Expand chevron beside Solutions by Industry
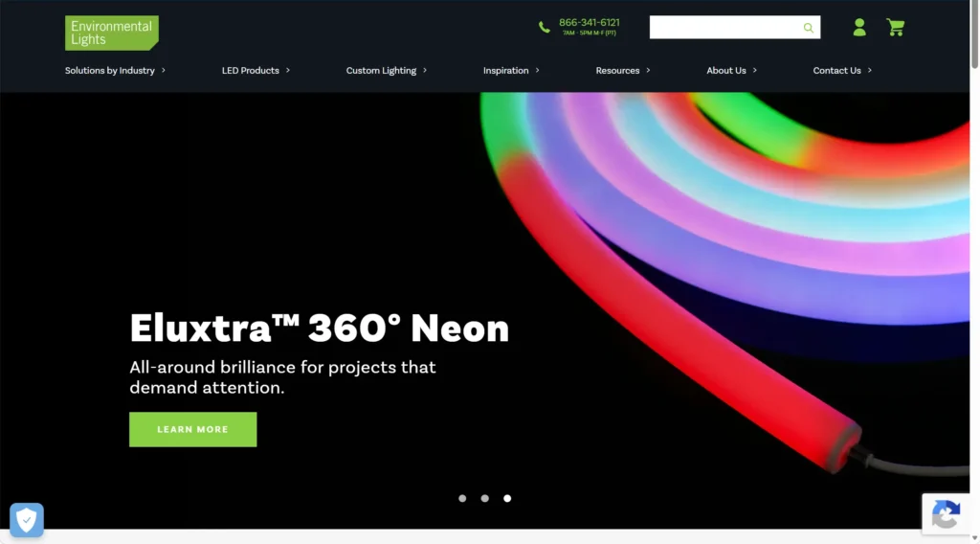This screenshot has width=980, height=544. coord(163,70)
